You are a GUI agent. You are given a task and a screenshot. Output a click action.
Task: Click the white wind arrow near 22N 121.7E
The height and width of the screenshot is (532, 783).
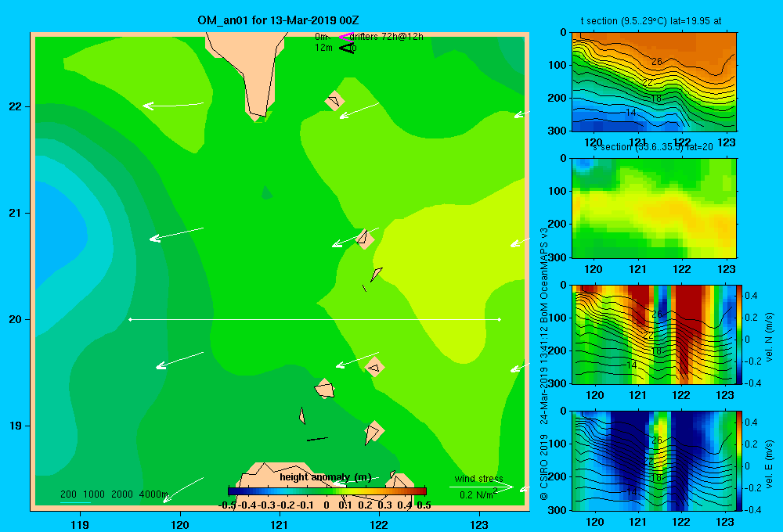(x=359, y=110)
